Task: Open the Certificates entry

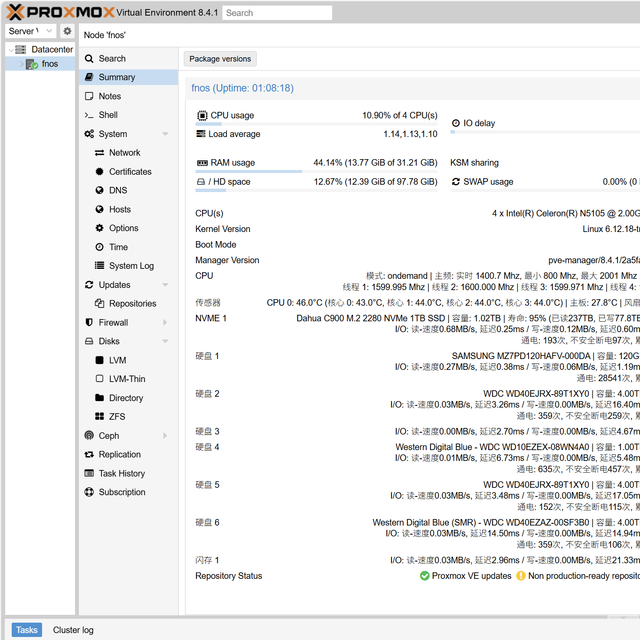Action: point(129,171)
